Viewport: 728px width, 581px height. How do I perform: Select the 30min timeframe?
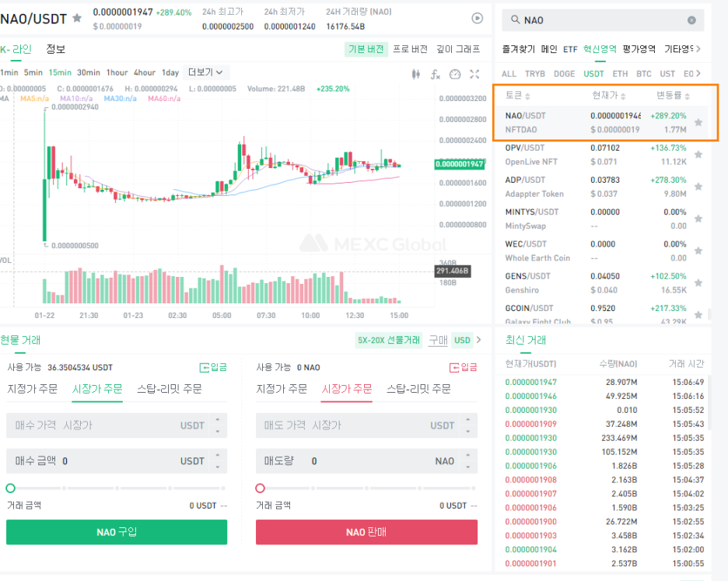pos(88,72)
